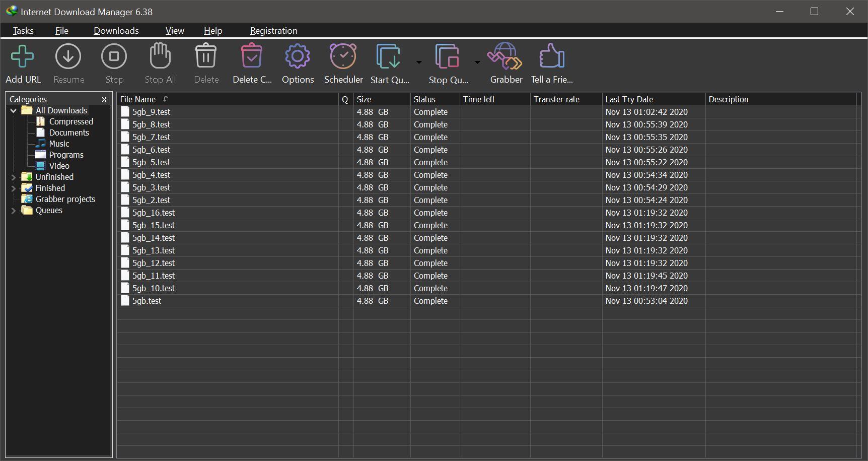Click the Stop download icon
The width and height of the screenshot is (868, 461).
click(x=114, y=56)
